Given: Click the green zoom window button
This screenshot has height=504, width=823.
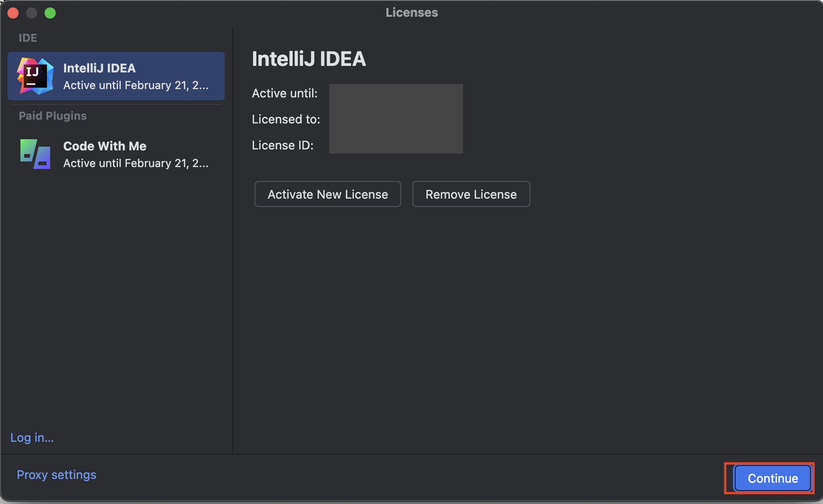Looking at the screenshot, I should [x=50, y=13].
